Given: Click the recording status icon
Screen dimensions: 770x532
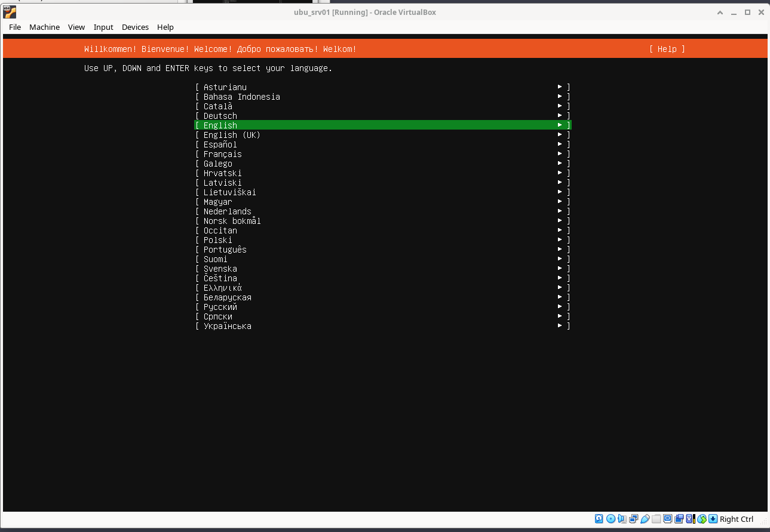Looking at the screenshot, I should point(679,519).
